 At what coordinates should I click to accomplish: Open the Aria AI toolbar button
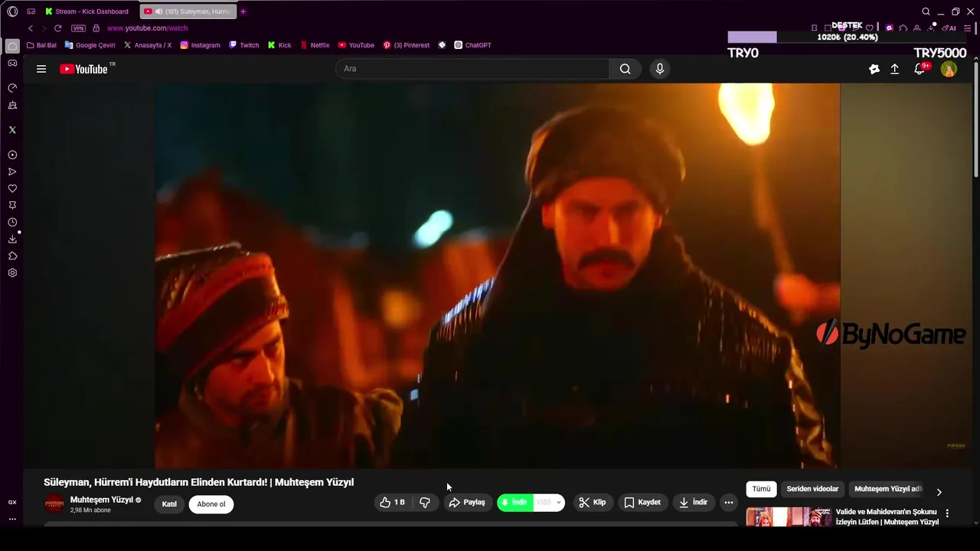click(950, 28)
